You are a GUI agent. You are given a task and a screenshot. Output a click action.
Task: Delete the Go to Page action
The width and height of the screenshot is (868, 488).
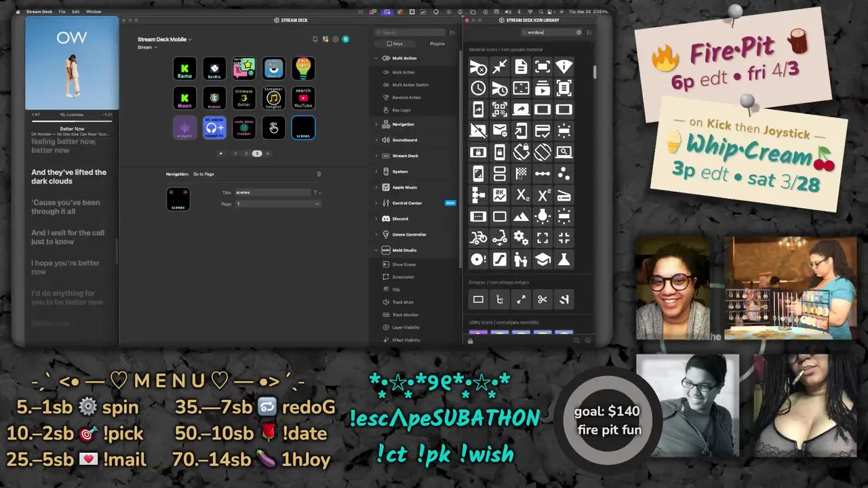[319, 174]
